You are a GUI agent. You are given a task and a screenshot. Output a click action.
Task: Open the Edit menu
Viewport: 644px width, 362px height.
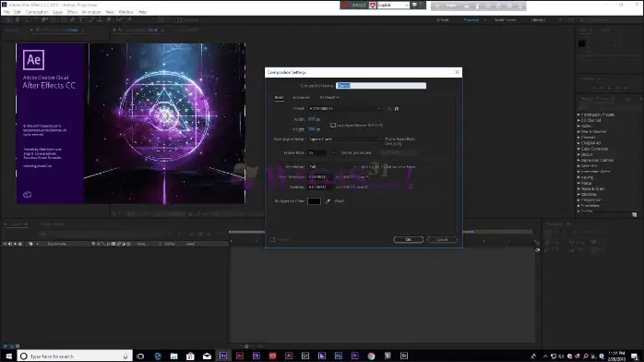coord(18,12)
